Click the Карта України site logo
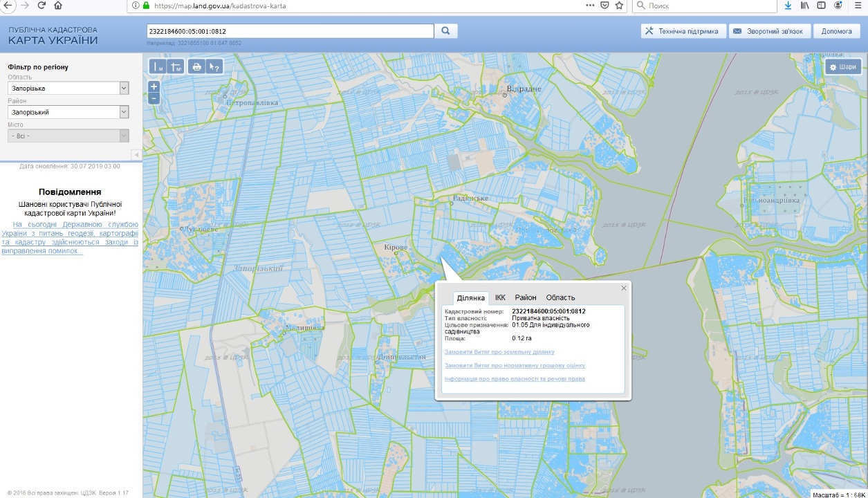Screen dimensions: 868x498 pos(53,36)
